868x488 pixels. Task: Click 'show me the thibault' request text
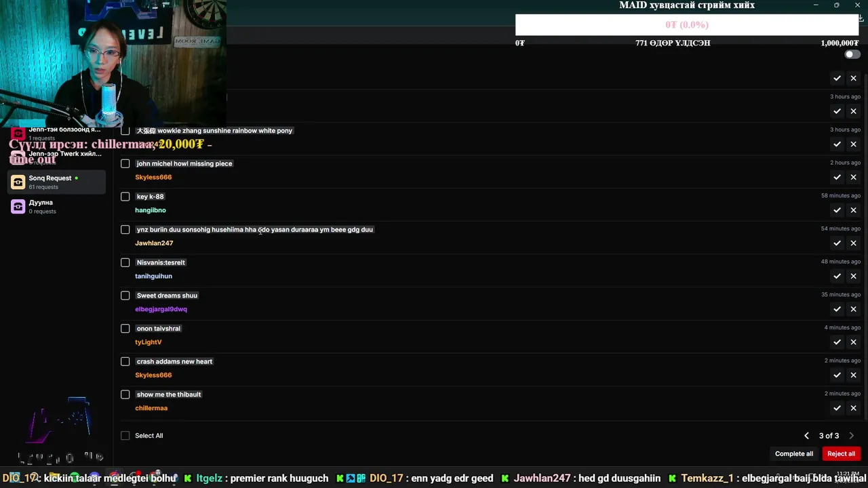(x=169, y=394)
